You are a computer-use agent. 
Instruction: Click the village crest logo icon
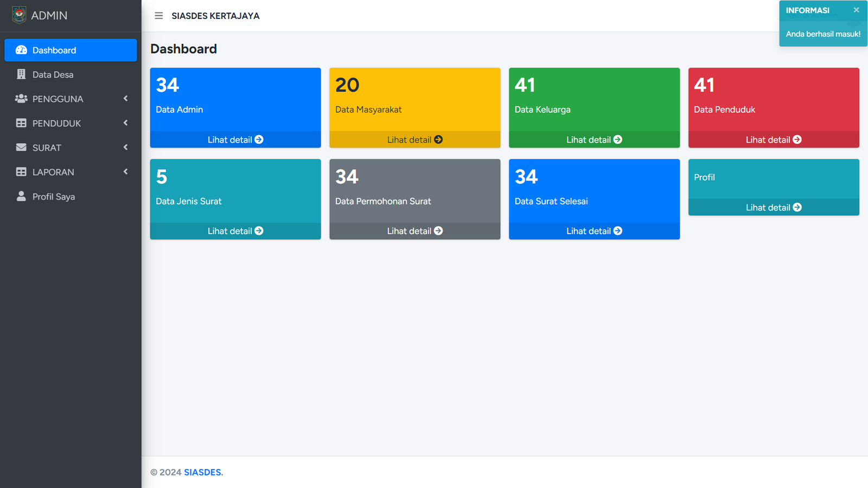19,15
